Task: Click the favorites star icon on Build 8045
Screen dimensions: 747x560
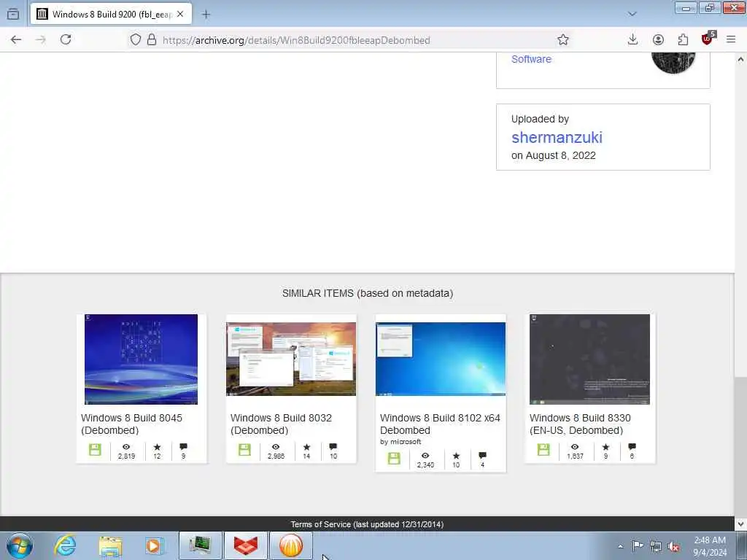Action: click(x=157, y=447)
